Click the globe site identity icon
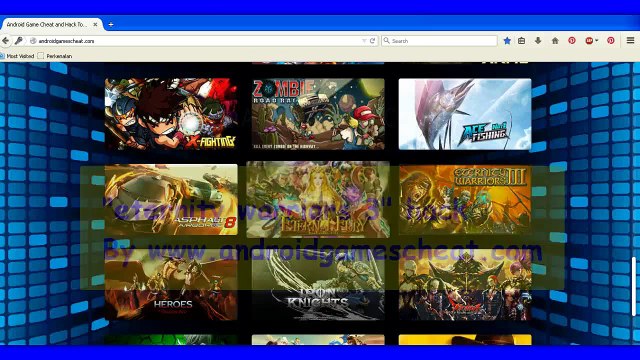This screenshot has width=640, height=360. pyautogui.click(x=33, y=41)
